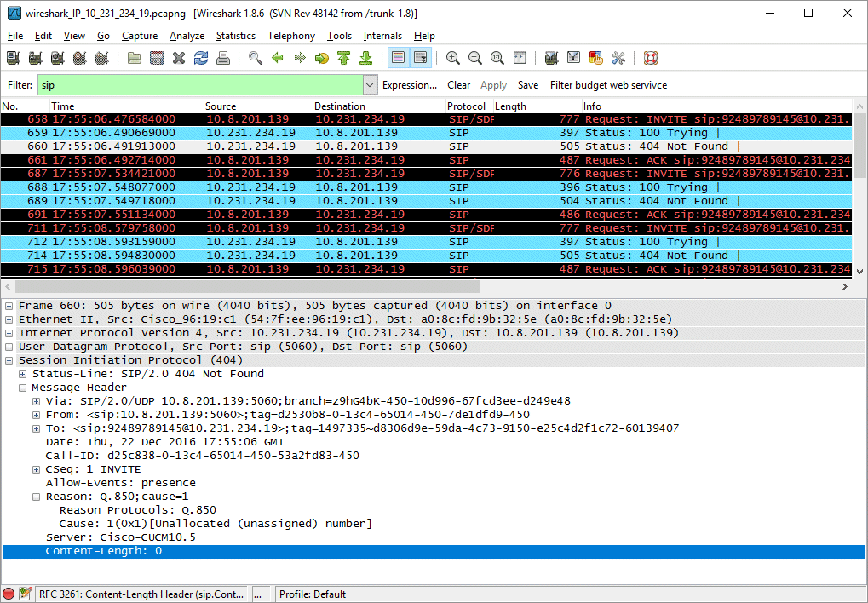The image size is (868, 603).
Task: Zoom out packet text
Action: (475, 58)
